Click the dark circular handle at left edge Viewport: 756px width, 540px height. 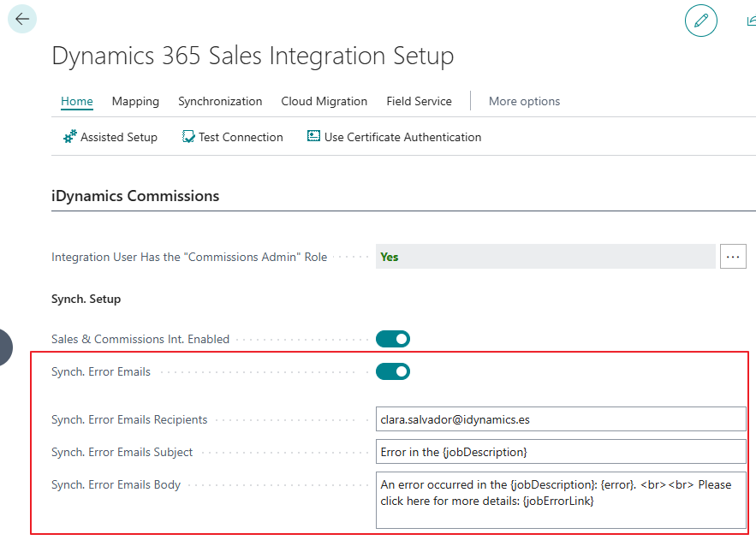[5, 347]
